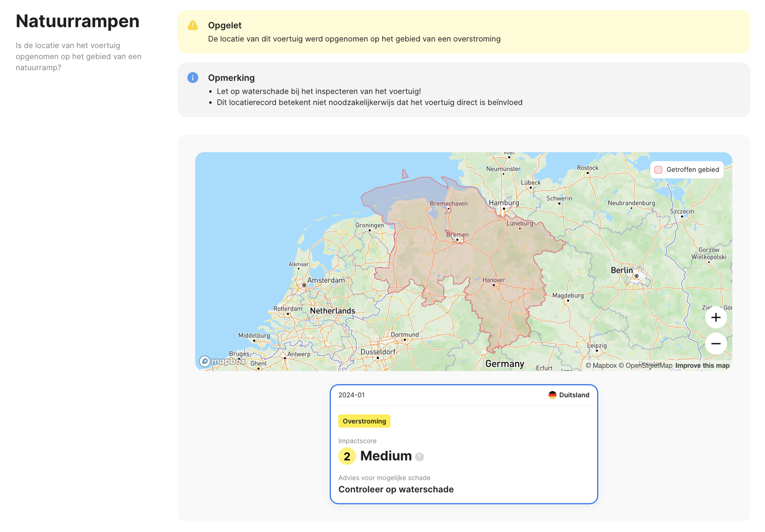Screen dimensions: 765x532
Task: Click Groningen on the map
Action: tap(370, 225)
